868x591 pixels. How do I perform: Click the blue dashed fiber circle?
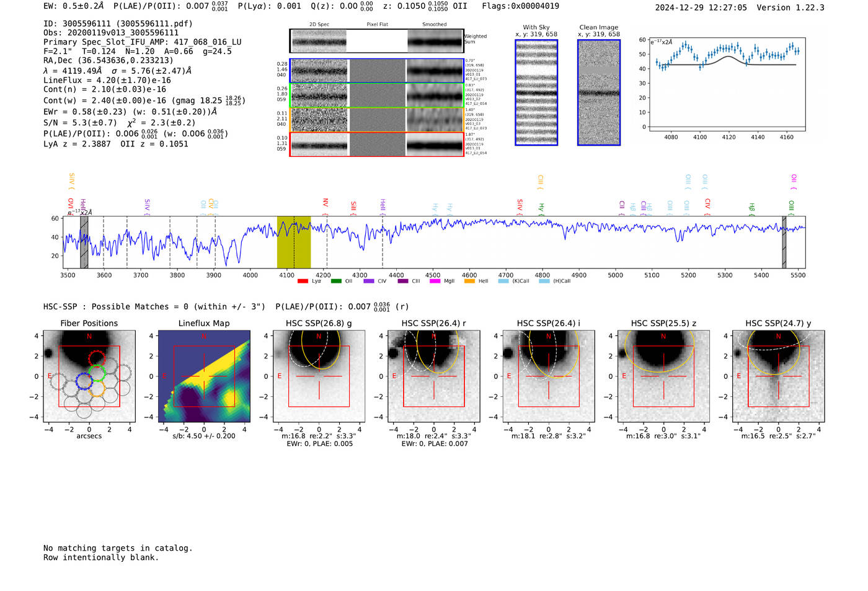point(84,381)
